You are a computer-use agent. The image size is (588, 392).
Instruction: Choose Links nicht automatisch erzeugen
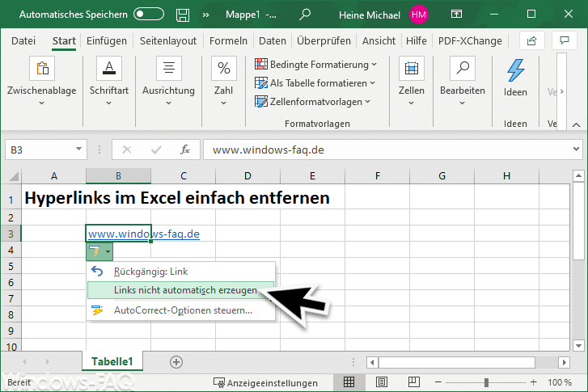coord(180,290)
